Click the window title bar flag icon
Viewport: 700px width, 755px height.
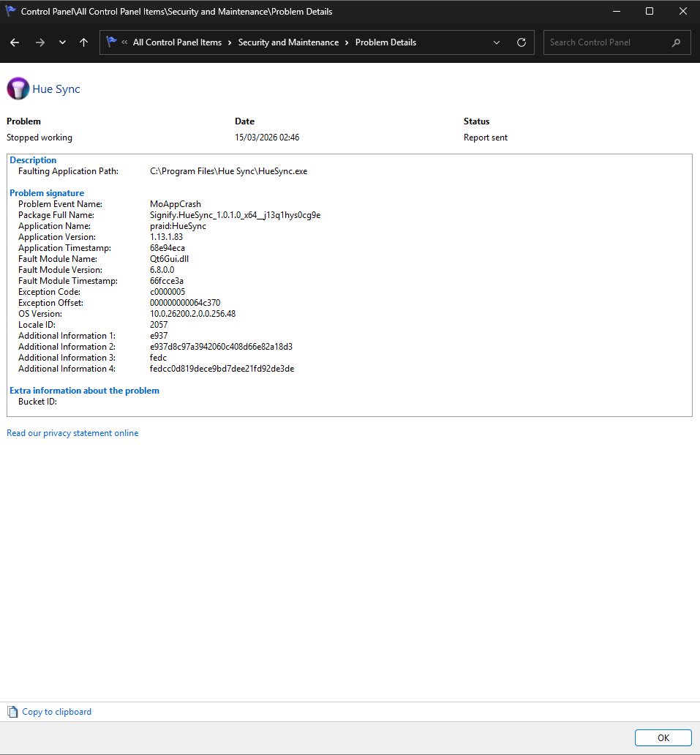pyautogui.click(x=10, y=10)
